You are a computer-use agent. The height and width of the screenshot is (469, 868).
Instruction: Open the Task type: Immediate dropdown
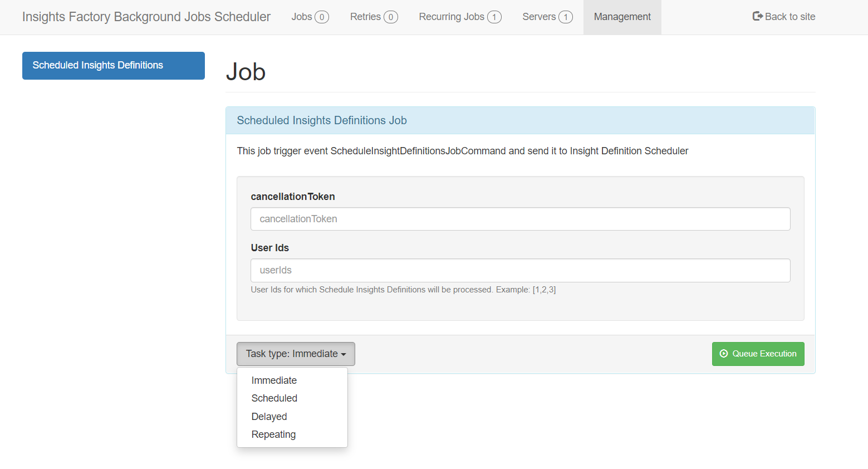[x=295, y=354]
